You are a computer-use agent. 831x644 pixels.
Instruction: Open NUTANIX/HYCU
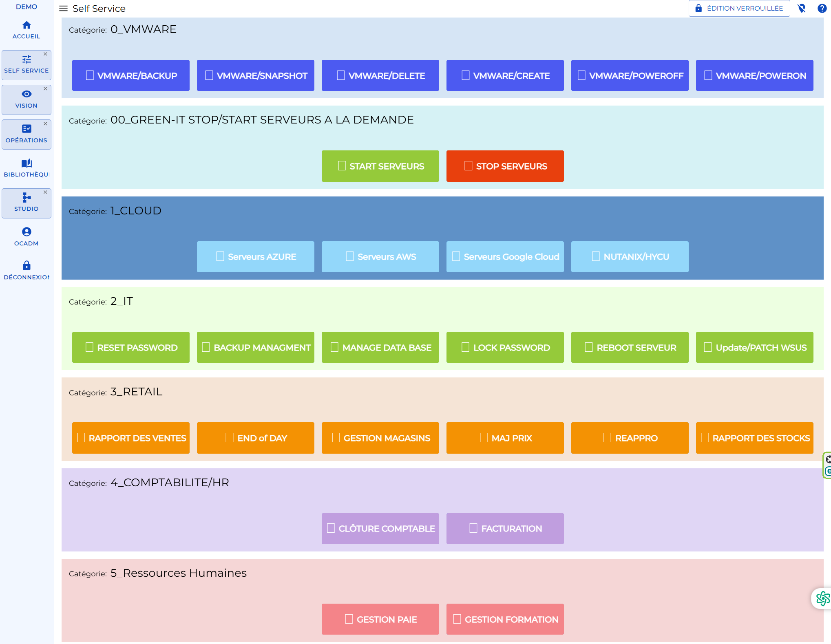(x=630, y=257)
